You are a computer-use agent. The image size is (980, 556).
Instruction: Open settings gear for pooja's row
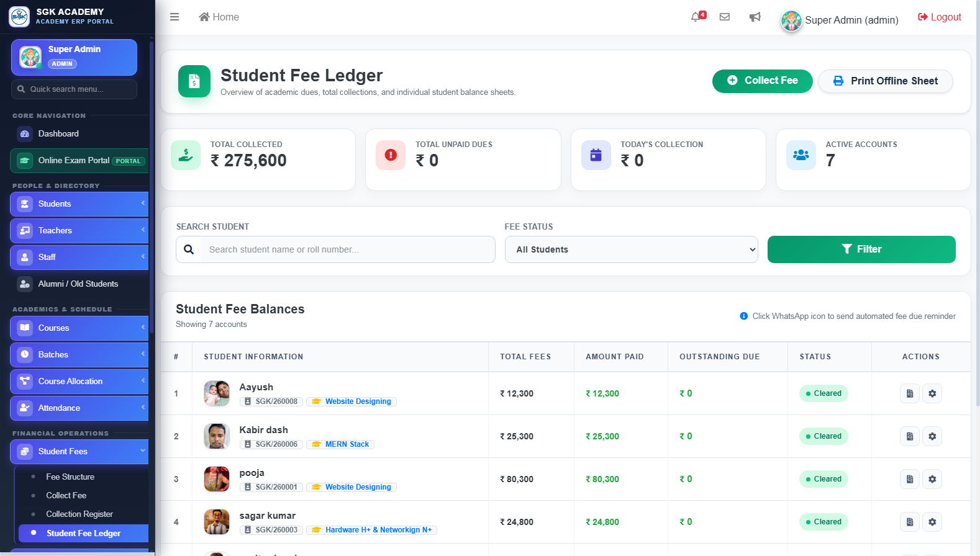tap(932, 479)
